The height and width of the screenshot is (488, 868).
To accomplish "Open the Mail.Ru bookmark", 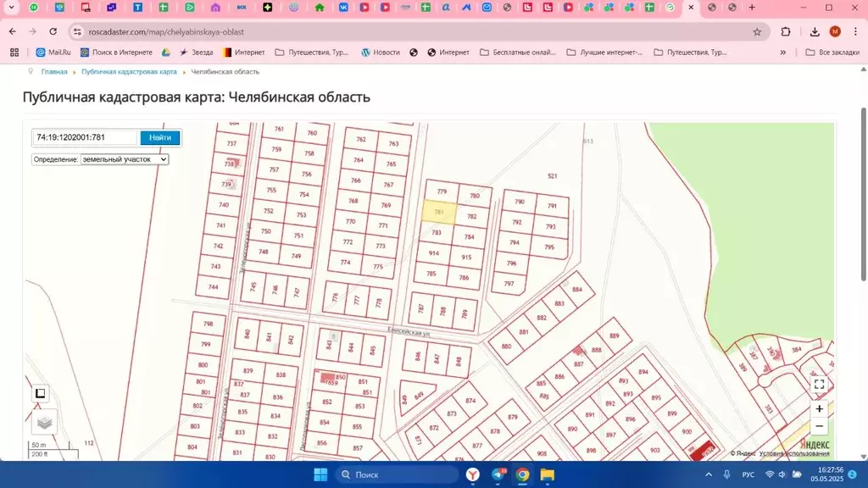I will (53, 52).
